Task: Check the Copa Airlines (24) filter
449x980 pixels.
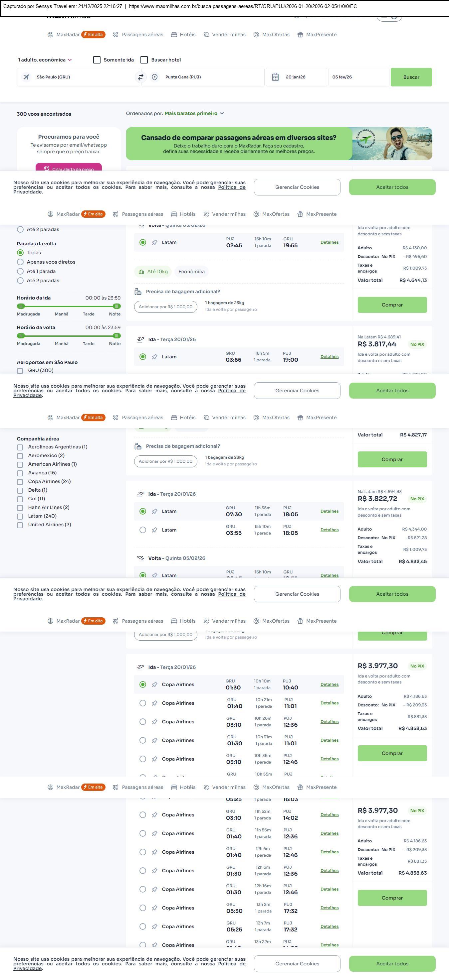Action: (20, 482)
